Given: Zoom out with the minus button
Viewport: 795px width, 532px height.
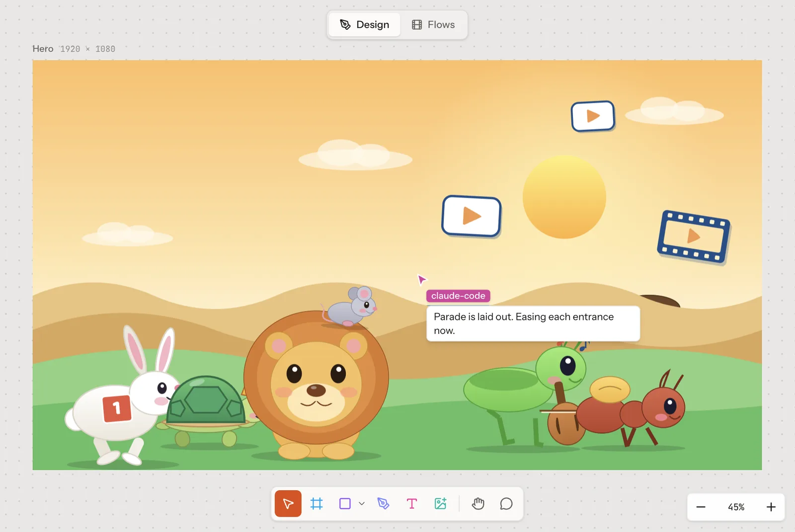Looking at the screenshot, I should tap(701, 507).
